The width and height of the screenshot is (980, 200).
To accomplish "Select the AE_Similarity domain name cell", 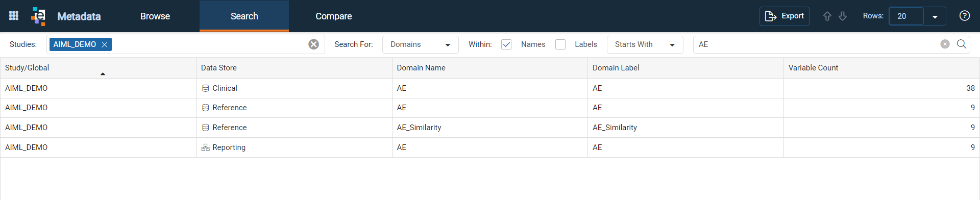I will pyautogui.click(x=490, y=128).
